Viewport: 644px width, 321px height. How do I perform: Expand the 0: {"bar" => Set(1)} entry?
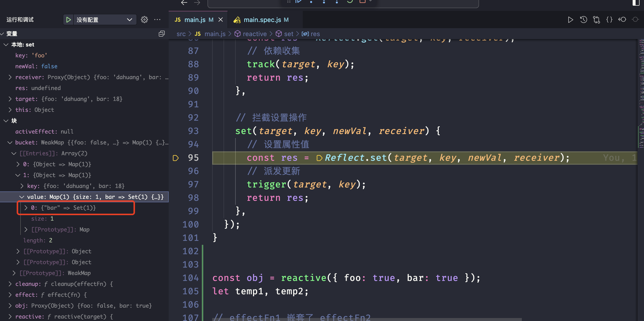(x=26, y=208)
